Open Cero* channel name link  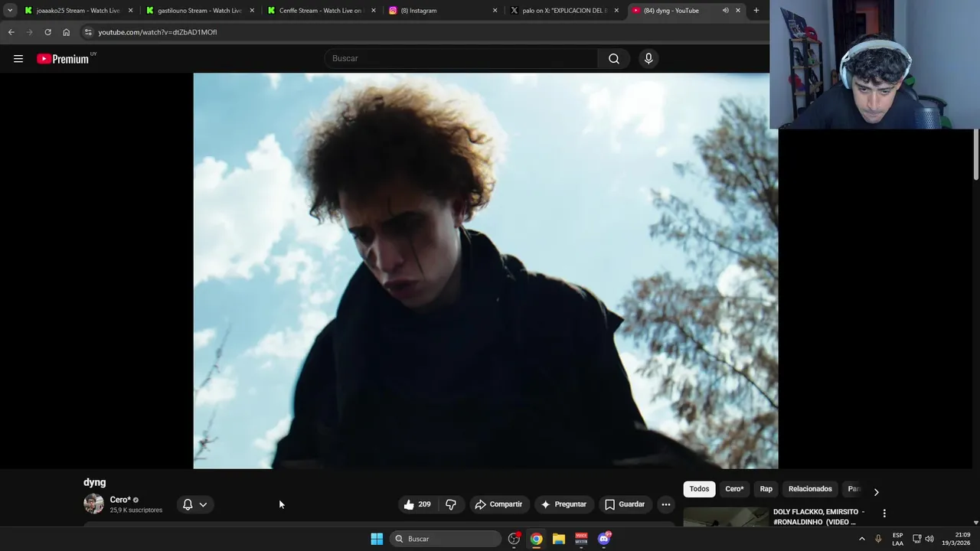[120, 500]
